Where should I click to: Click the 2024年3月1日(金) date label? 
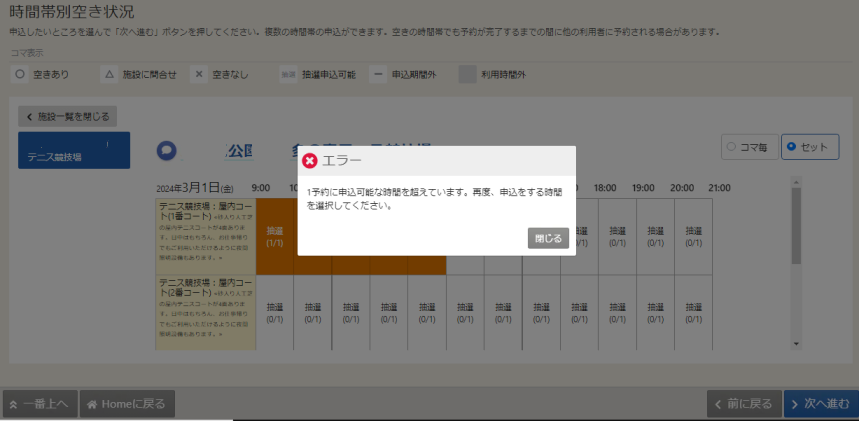(x=195, y=187)
